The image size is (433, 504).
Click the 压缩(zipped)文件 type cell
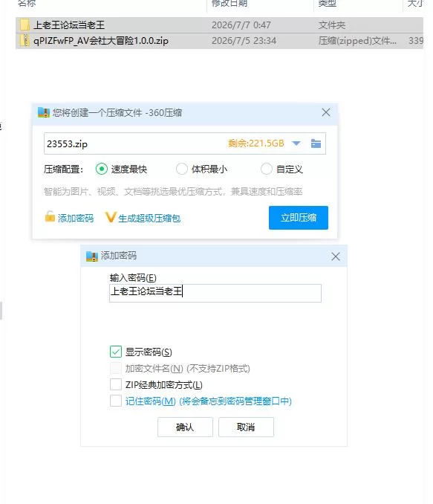coord(357,41)
